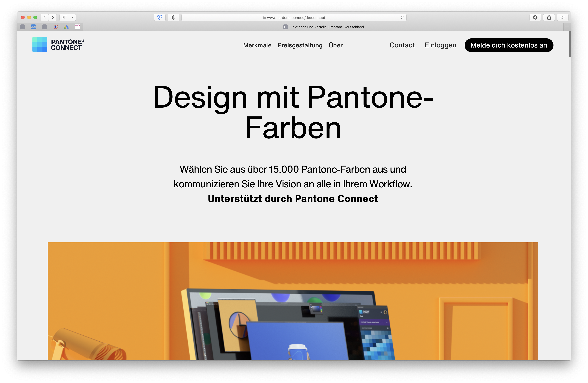
Task: Open the Share menu
Action: [549, 17]
